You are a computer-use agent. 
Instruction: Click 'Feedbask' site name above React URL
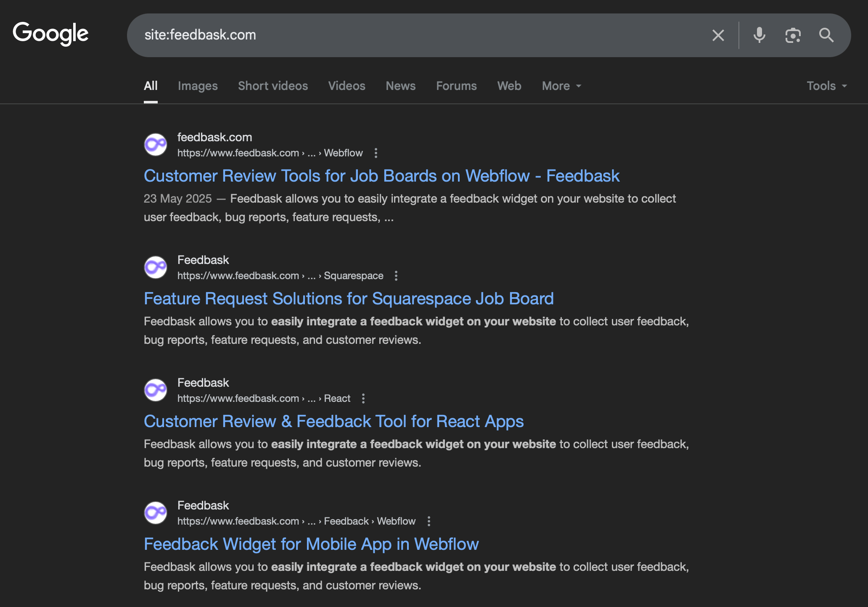coord(203,383)
